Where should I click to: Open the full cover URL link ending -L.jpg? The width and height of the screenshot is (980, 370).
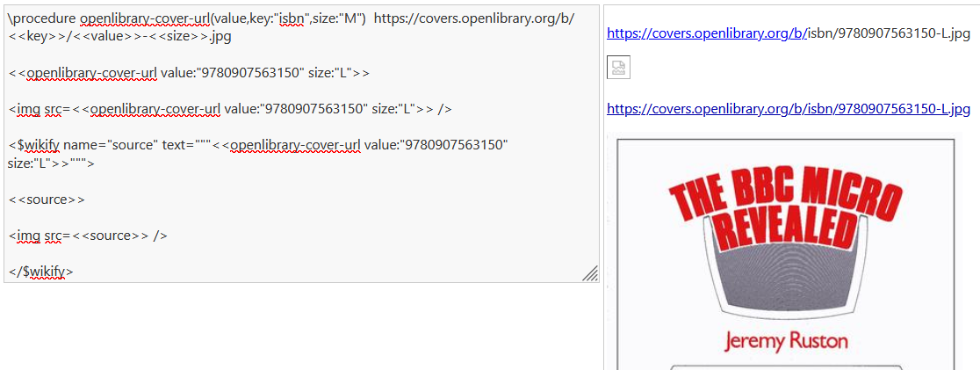point(788,109)
